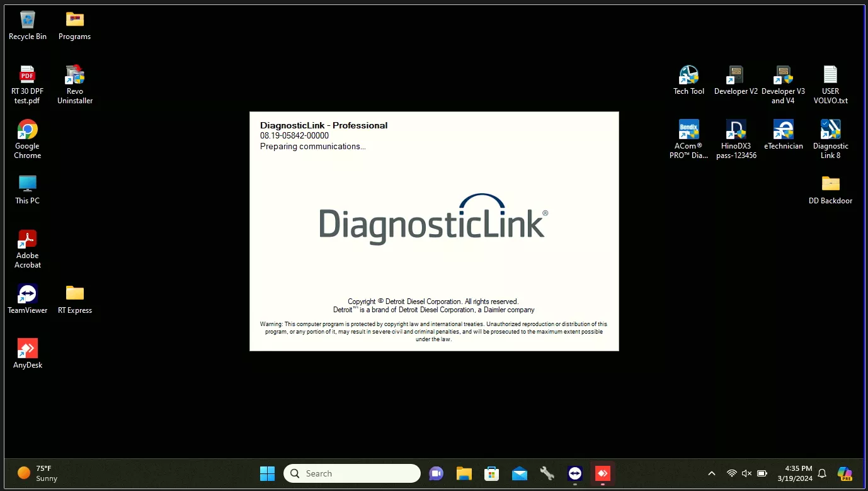Screen dimensions: 868x491
Task: Expand the hidden system tray icons chevron
Action: point(712,473)
